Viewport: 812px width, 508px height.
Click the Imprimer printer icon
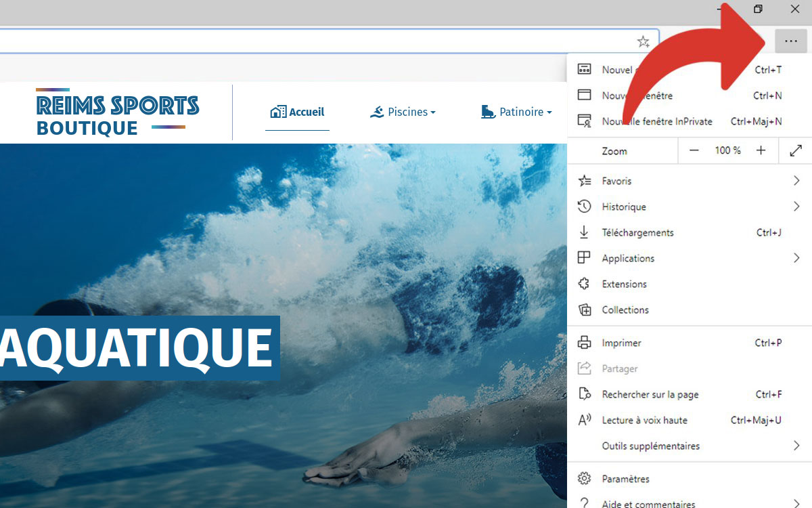coord(584,343)
